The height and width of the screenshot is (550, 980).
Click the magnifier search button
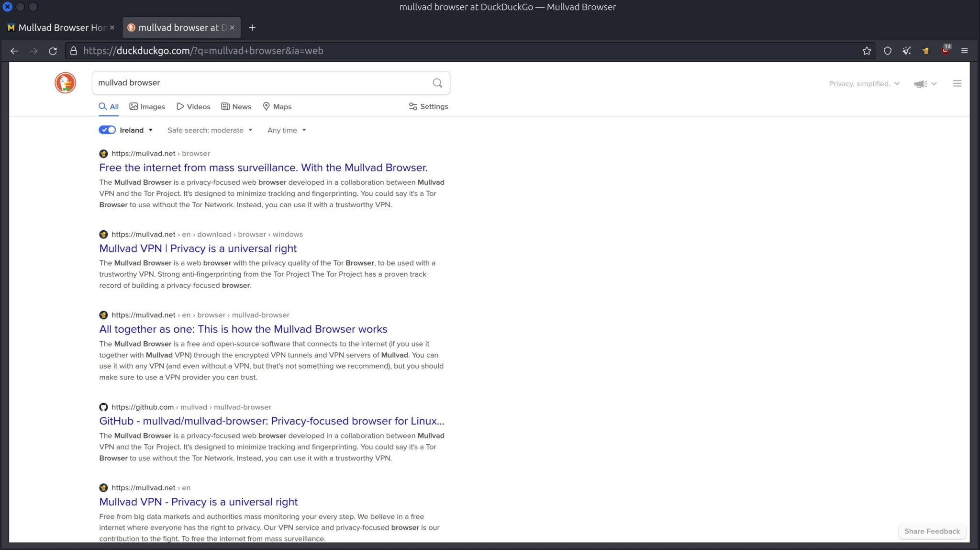tap(437, 83)
